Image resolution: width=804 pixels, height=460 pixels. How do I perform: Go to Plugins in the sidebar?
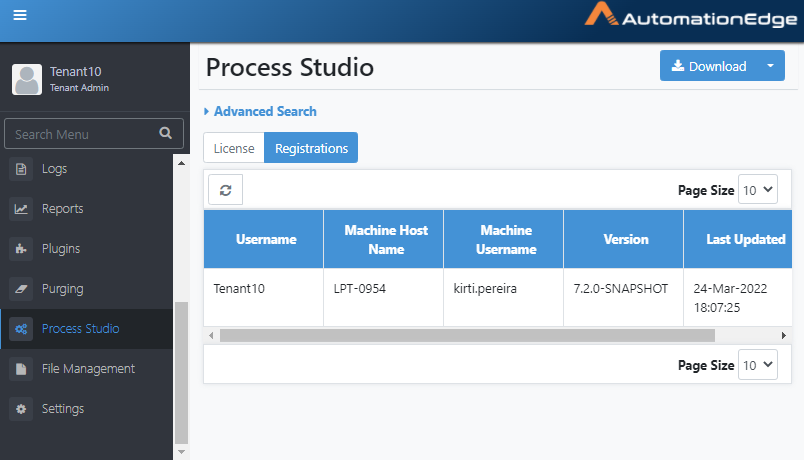pos(86,249)
